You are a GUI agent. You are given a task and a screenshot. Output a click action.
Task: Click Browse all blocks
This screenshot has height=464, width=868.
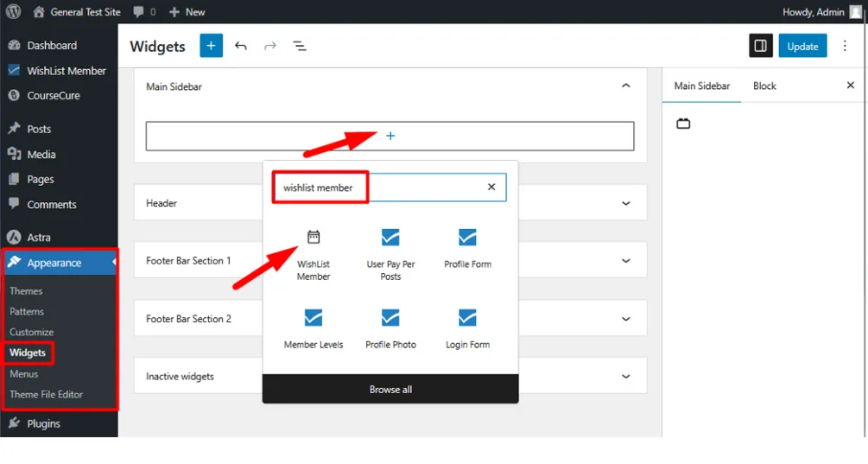pos(390,389)
